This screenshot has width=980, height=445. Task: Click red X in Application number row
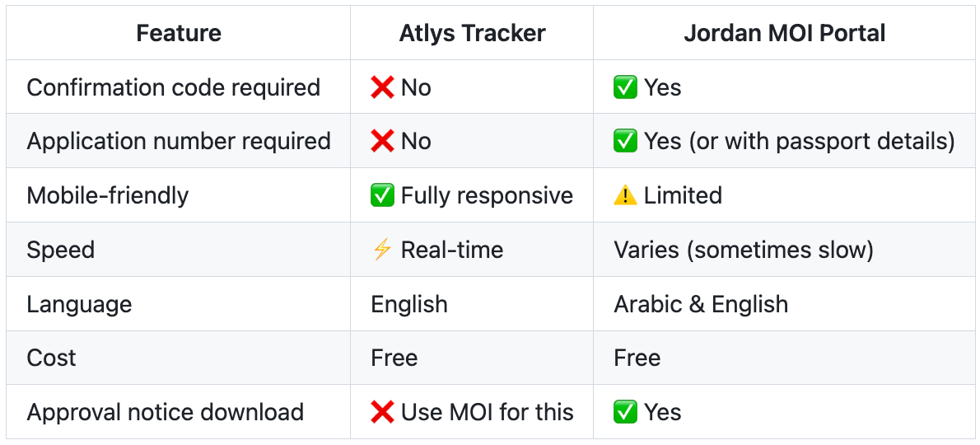click(x=382, y=141)
